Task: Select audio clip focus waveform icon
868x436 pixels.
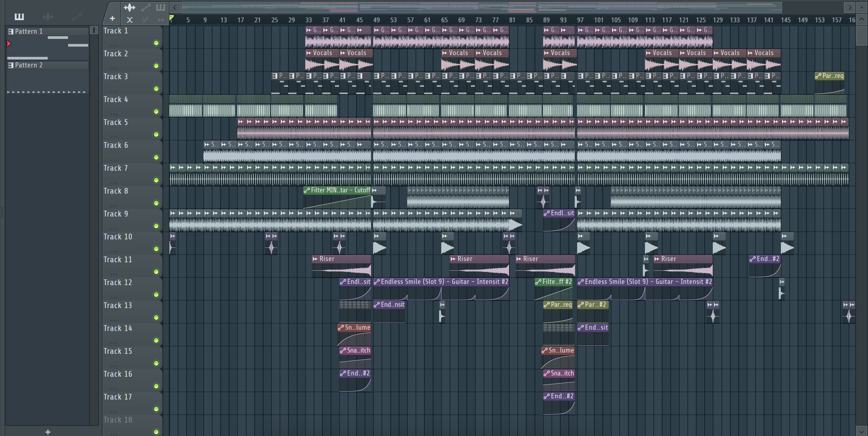Action: pos(129,7)
